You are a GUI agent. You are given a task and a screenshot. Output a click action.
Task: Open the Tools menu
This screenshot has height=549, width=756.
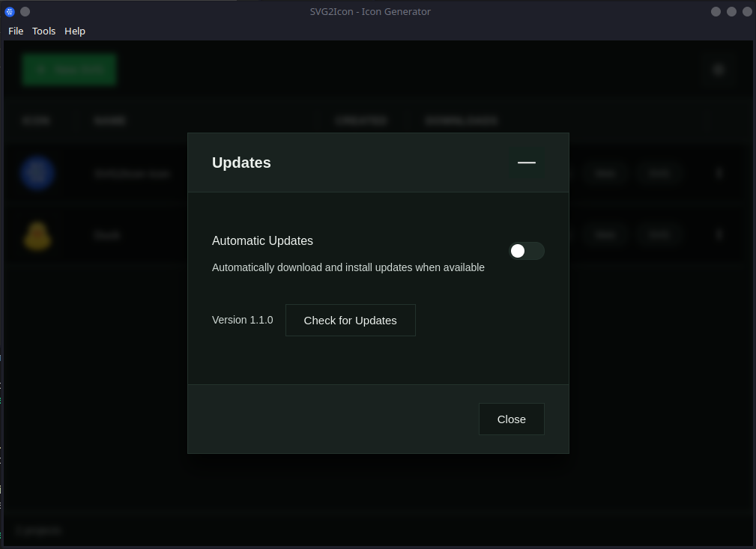pyautogui.click(x=44, y=31)
